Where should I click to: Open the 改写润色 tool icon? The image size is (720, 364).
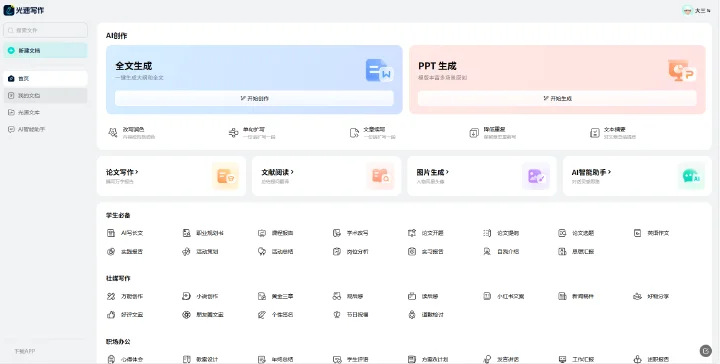tap(112, 133)
